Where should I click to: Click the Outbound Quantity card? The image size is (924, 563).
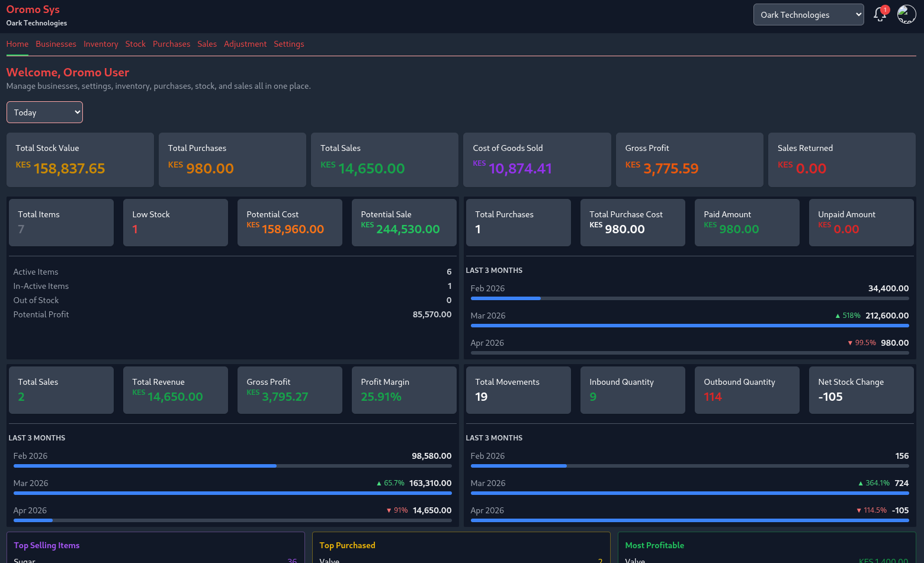tap(747, 390)
